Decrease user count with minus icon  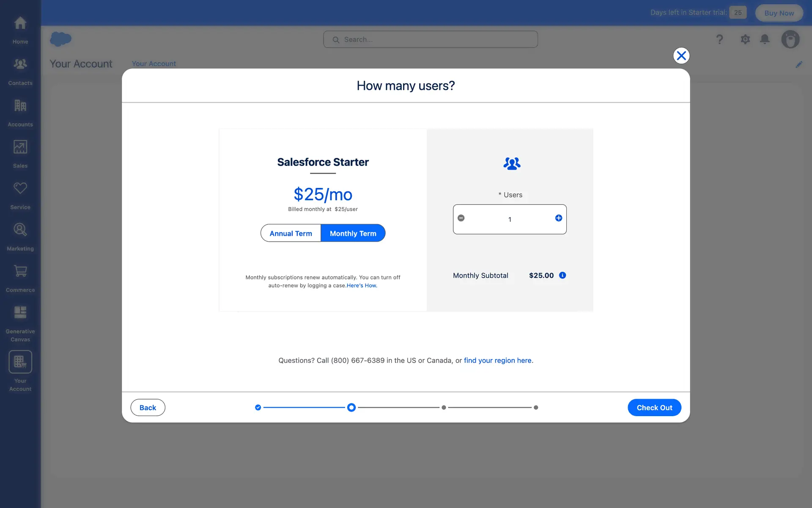[461, 218]
